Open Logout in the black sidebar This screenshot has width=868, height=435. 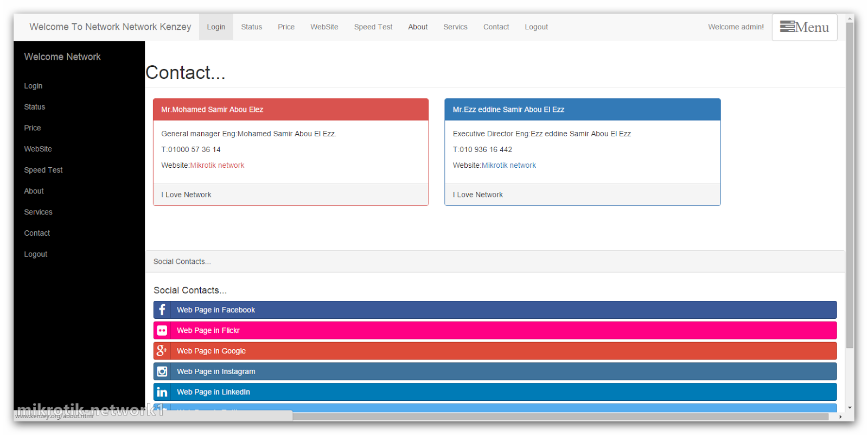click(x=35, y=254)
